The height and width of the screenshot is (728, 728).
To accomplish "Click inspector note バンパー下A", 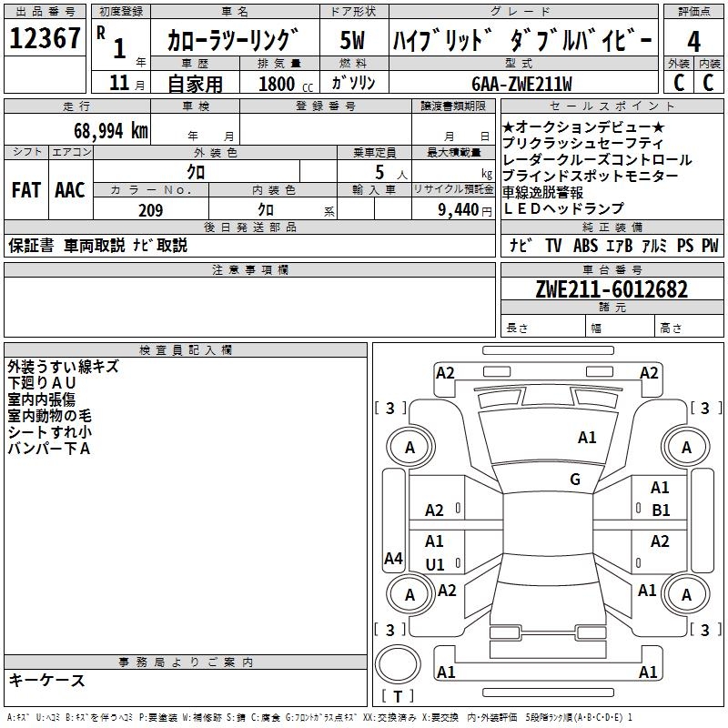I will (x=49, y=448).
